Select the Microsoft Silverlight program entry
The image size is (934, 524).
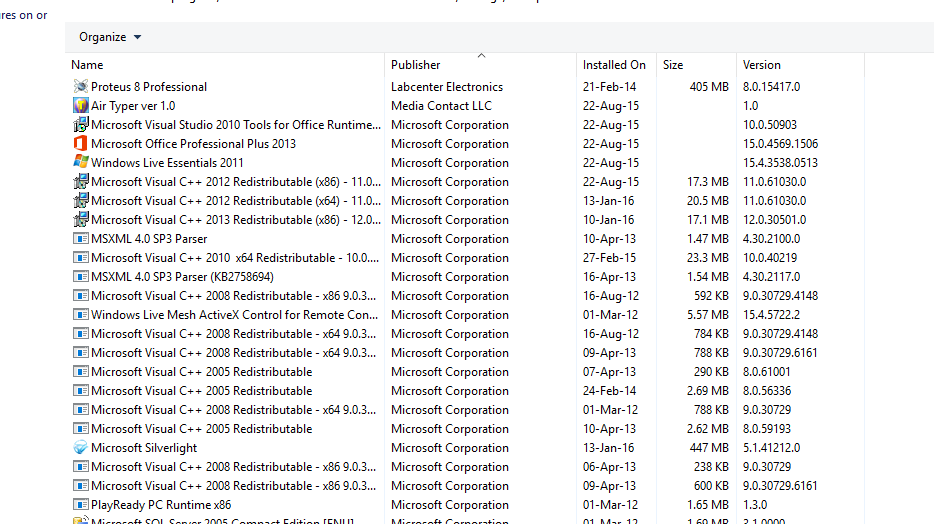(x=144, y=448)
